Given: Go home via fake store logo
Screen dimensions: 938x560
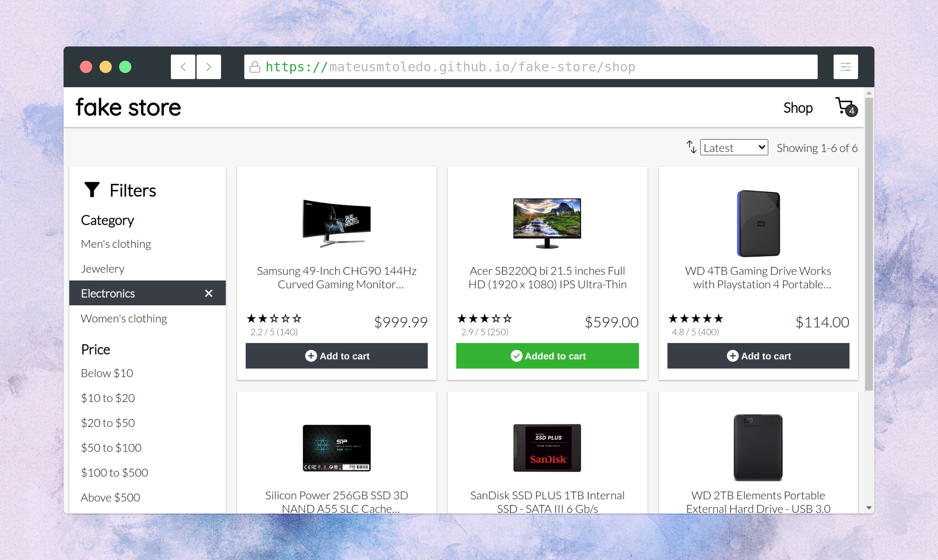Looking at the screenshot, I should click(x=128, y=108).
